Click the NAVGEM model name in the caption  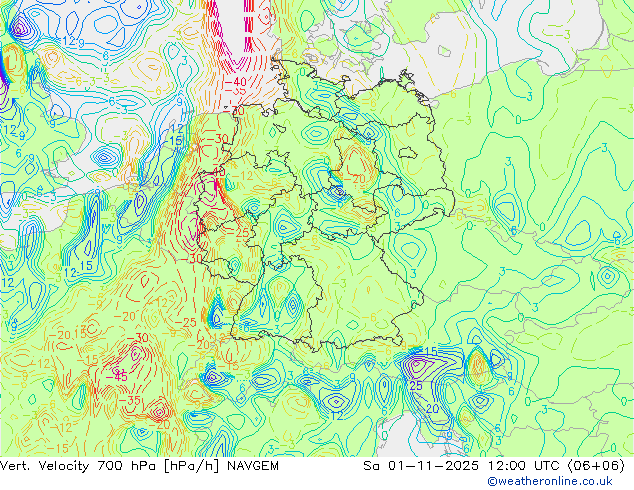(x=253, y=466)
